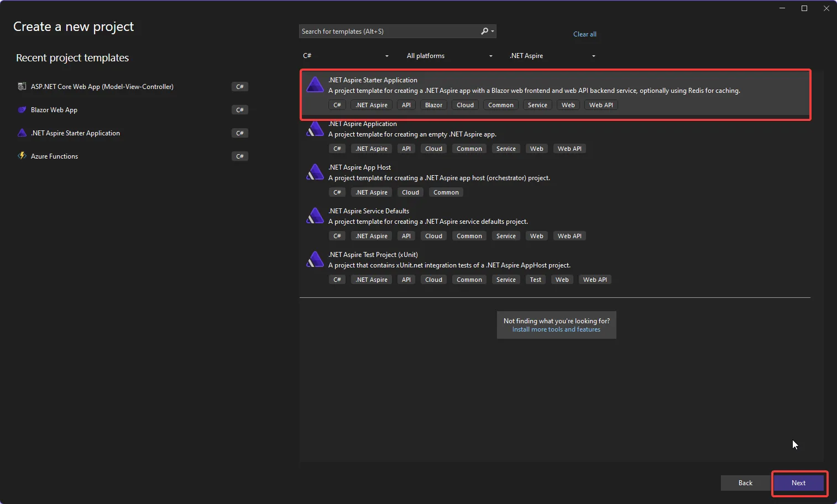Select ASP.NET Core Web App (Model-View-Controller) recent template
The image size is (837, 504).
tap(133, 87)
